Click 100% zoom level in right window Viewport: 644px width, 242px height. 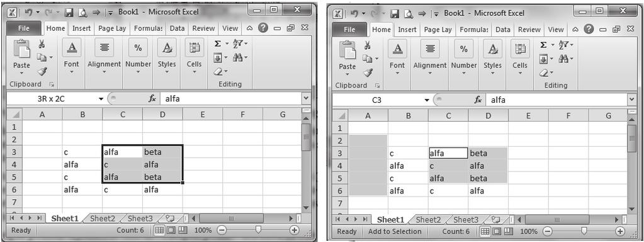529,231
